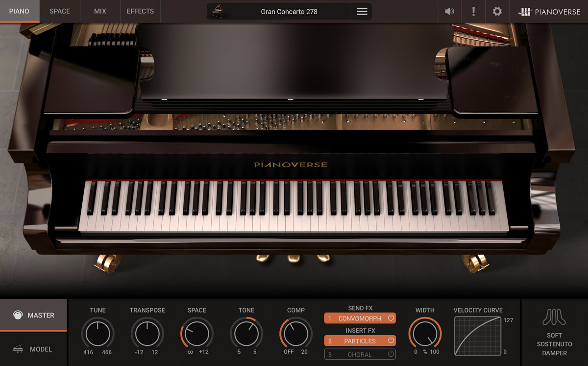Open the Mix tab
The height and width of the screenshot is (366, 588).
[x=100, y=11]
